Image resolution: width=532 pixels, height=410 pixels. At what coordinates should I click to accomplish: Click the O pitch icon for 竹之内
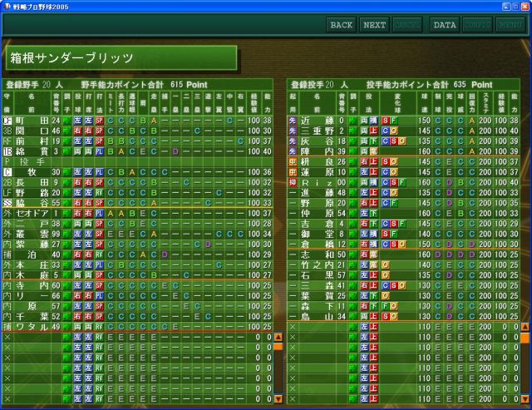tap(385, 265)
